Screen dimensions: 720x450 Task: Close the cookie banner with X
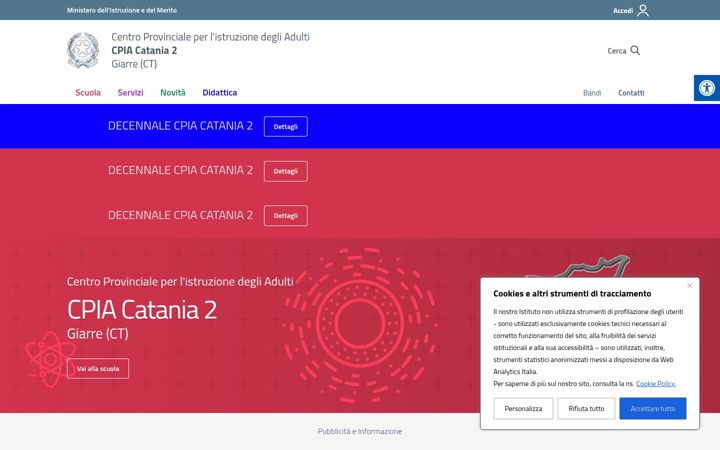click(x=689, y=286)
